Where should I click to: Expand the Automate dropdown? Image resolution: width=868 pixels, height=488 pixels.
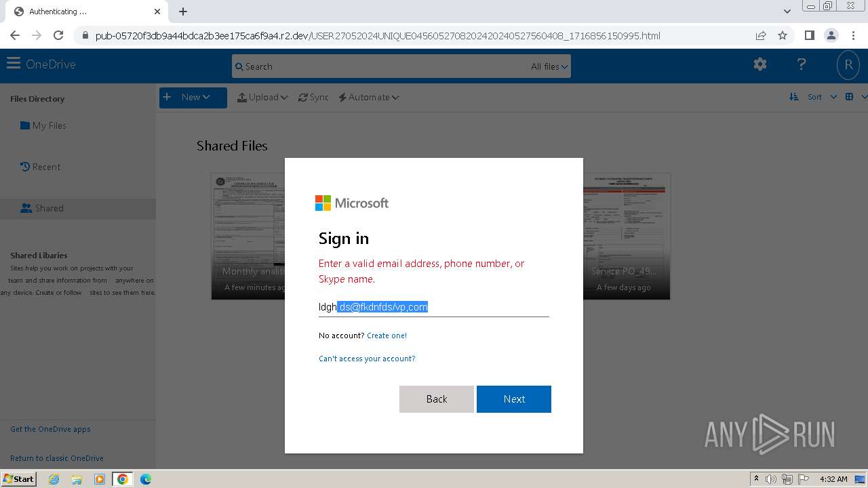[x=369, y=97]
